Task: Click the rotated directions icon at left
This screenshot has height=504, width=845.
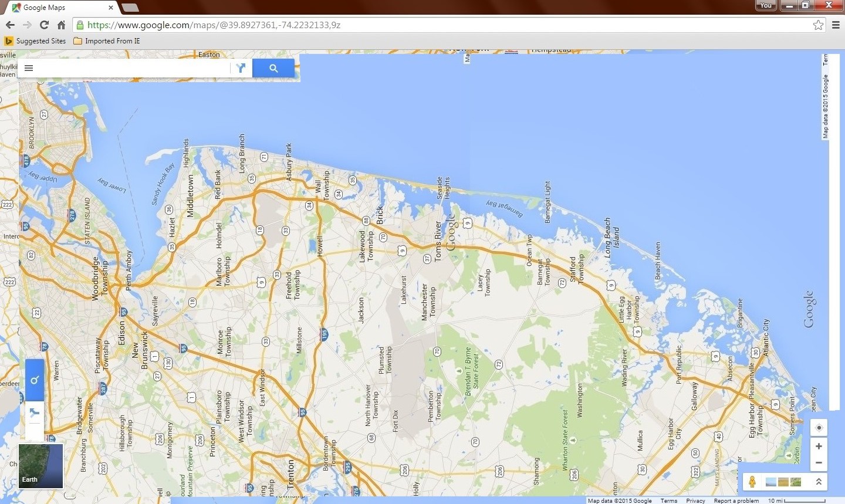Action: (x=35, y=412)
